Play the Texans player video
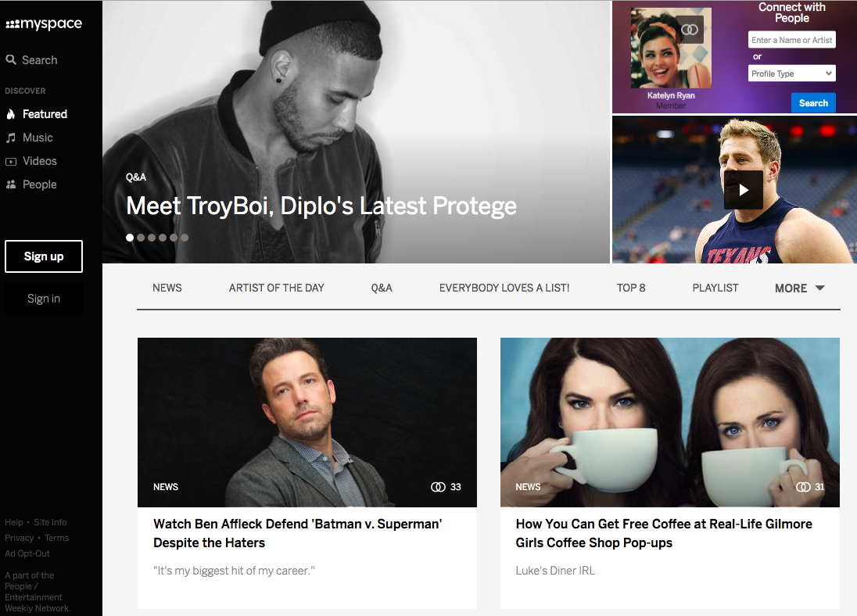 click(744, 190)
